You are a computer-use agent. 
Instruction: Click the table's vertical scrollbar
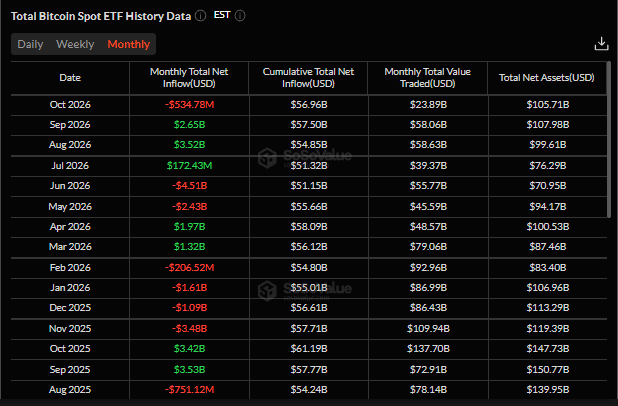[x=609, y=139]
